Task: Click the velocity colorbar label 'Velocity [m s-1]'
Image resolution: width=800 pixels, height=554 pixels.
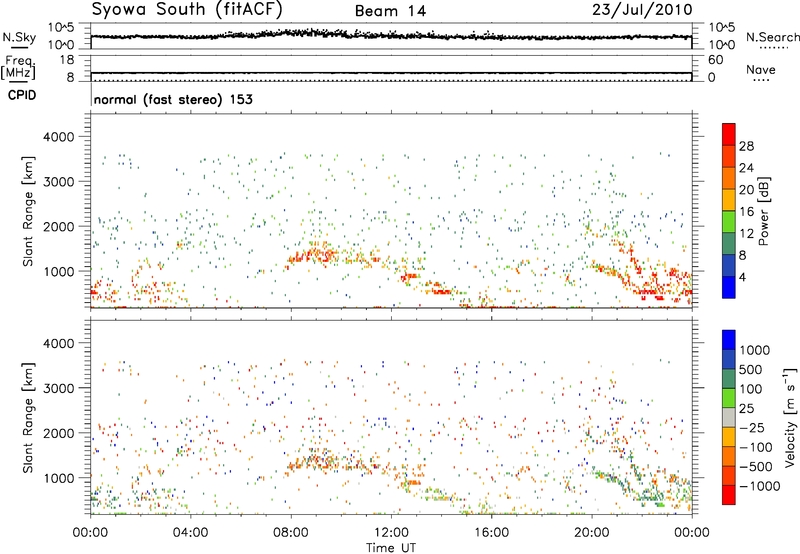Action: [x=790, y=417]
